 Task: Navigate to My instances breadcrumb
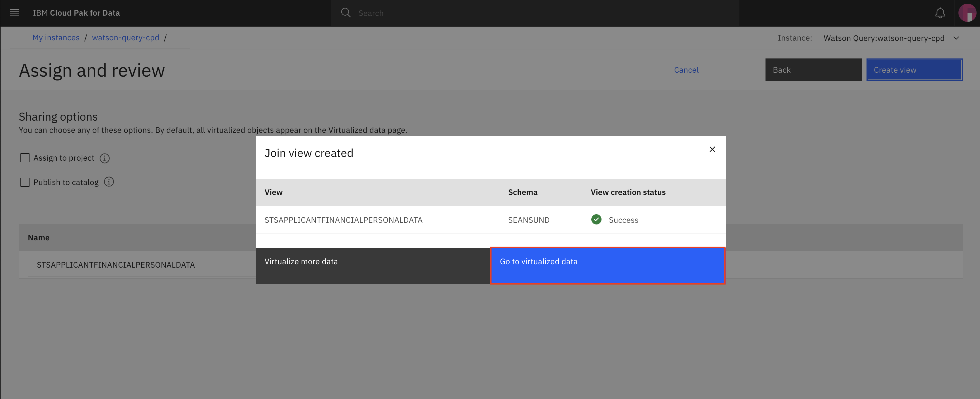click(56, 37)
